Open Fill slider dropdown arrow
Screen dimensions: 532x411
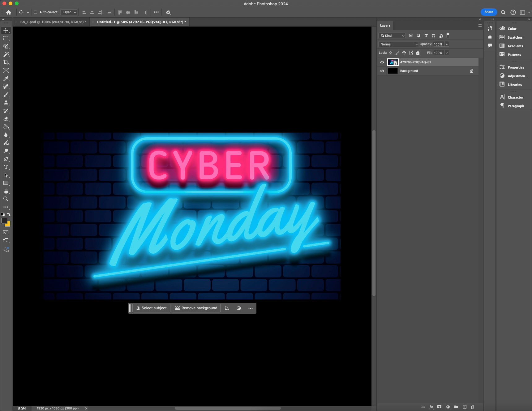pyautogui.click(x=447, y=53)
